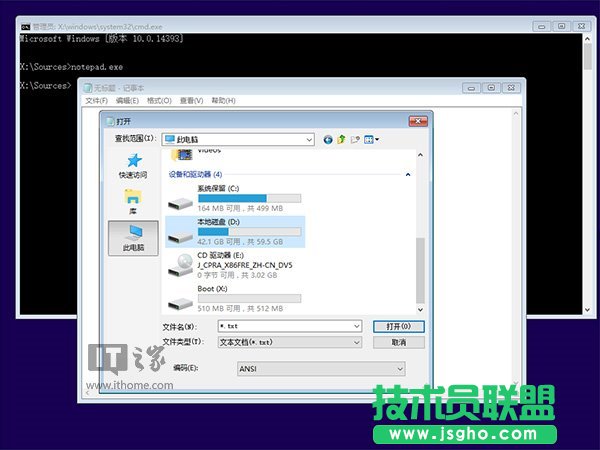Expand the 查找范围 location dropdown
The image size is (600, 450).
[x=312, y=139]
